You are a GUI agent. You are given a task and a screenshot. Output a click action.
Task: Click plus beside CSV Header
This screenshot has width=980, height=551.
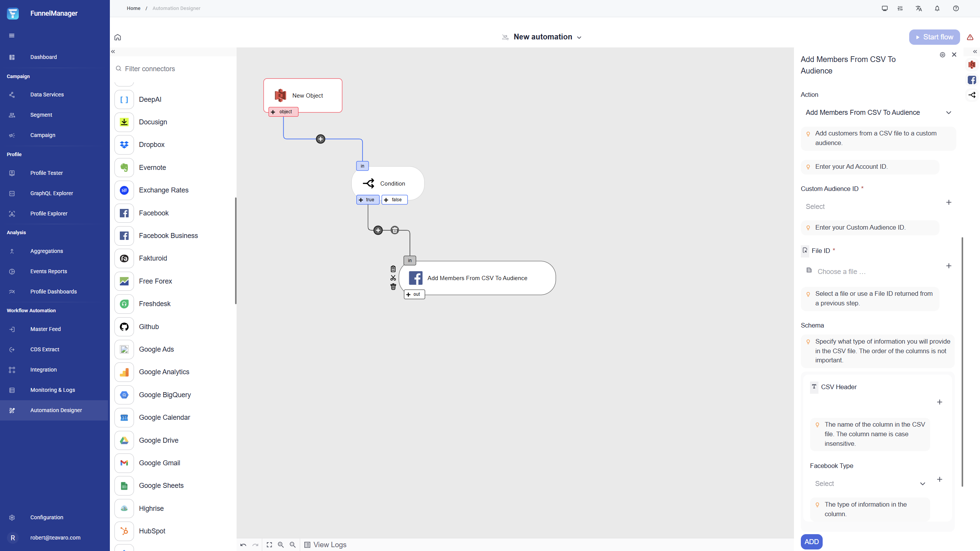pyautogui.click(x=939, y=402)
